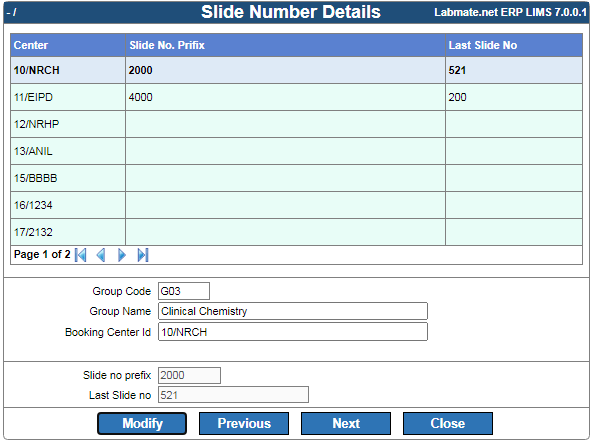Focus the Group Name field

click(293, 311)
